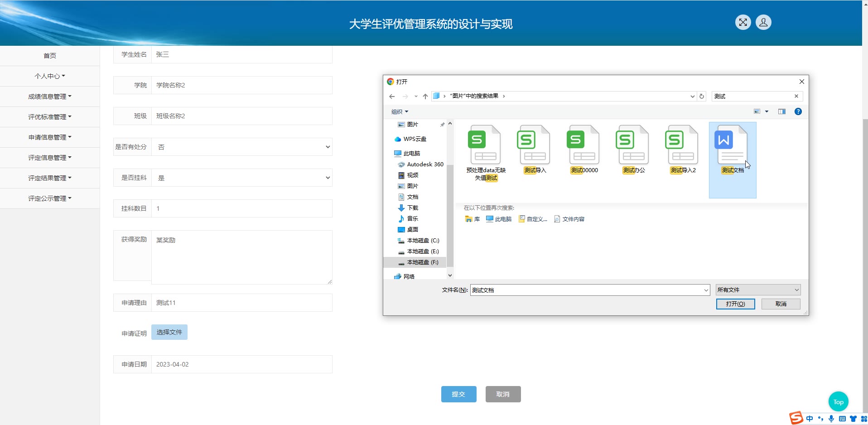Change the view mode icon

tap(757, 111)
